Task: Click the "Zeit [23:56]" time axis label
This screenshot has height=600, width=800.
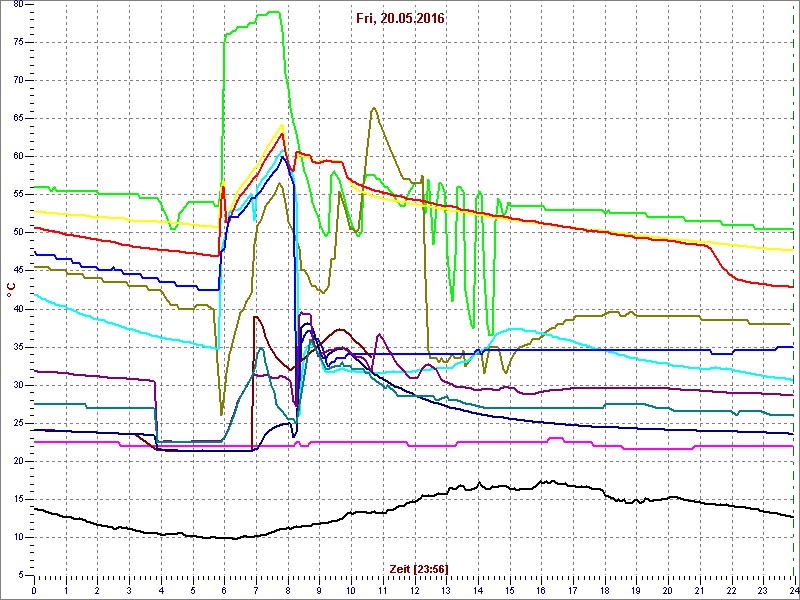Action: [x=418, y=569]
